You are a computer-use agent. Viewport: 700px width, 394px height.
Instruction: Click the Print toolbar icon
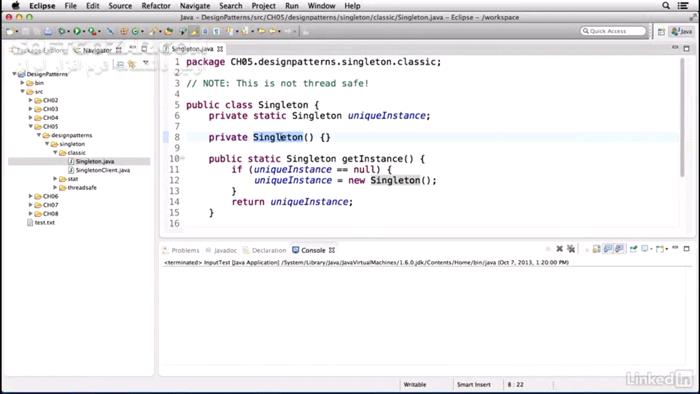(48, 31)
